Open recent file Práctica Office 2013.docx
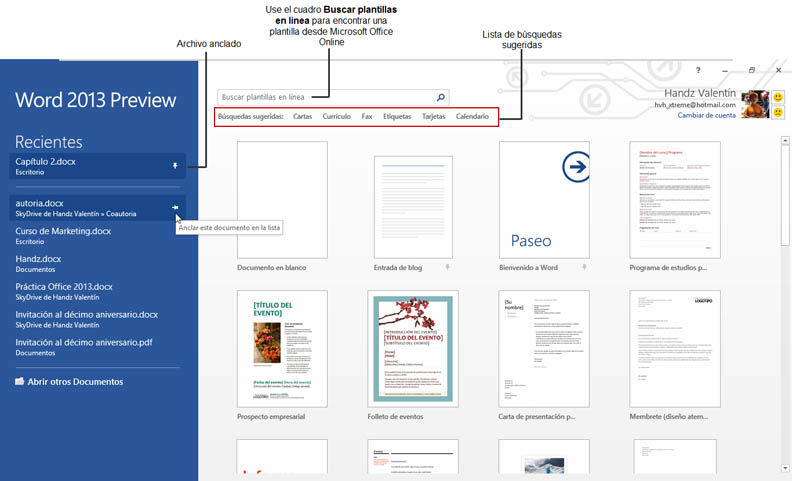 point(97,291)
